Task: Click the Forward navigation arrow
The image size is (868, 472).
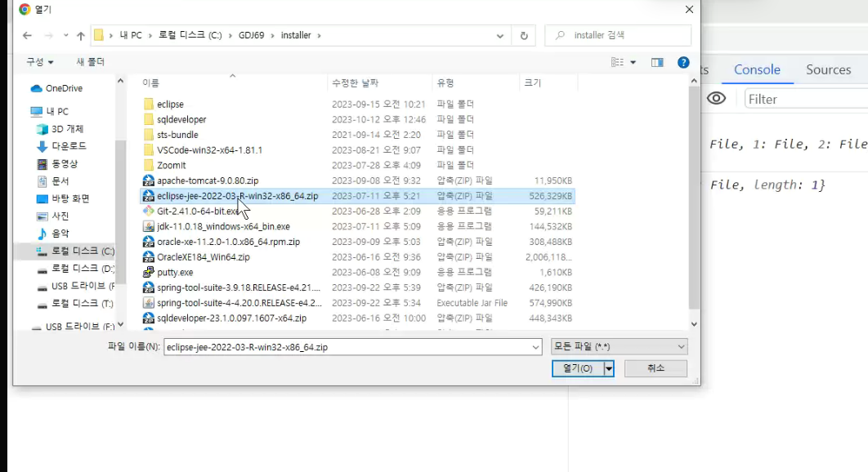Action: [x=49, y=35]
